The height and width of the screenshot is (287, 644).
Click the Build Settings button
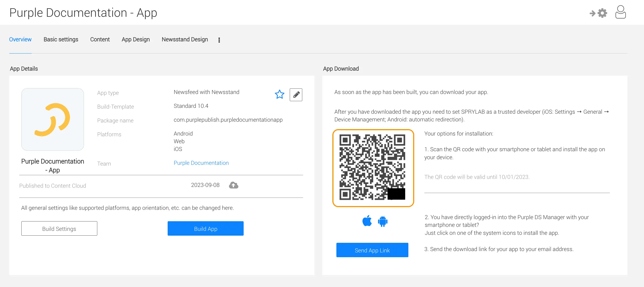pos(59,229)
